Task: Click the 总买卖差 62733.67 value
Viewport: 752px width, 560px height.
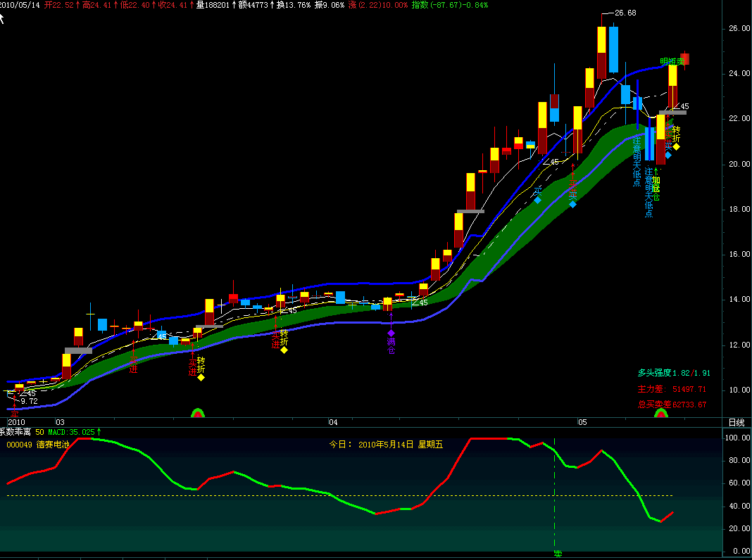Action: (x=672, y=405)
